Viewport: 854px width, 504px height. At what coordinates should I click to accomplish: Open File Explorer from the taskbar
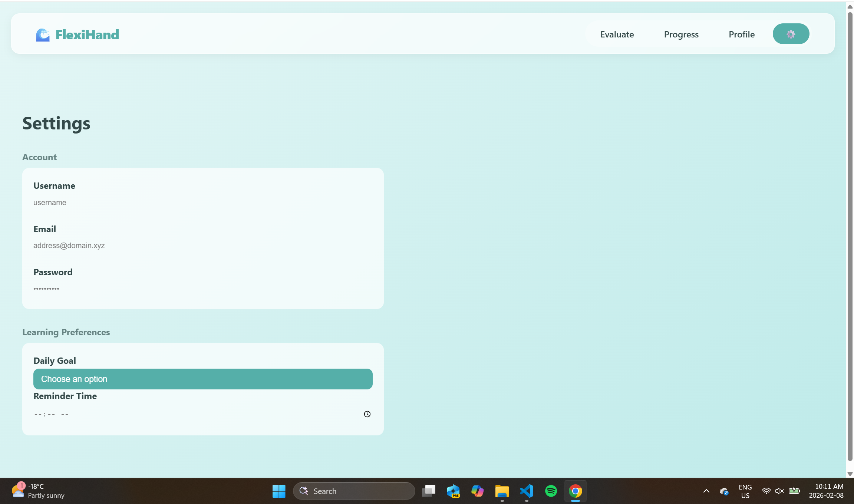click(x=502, y=491)
